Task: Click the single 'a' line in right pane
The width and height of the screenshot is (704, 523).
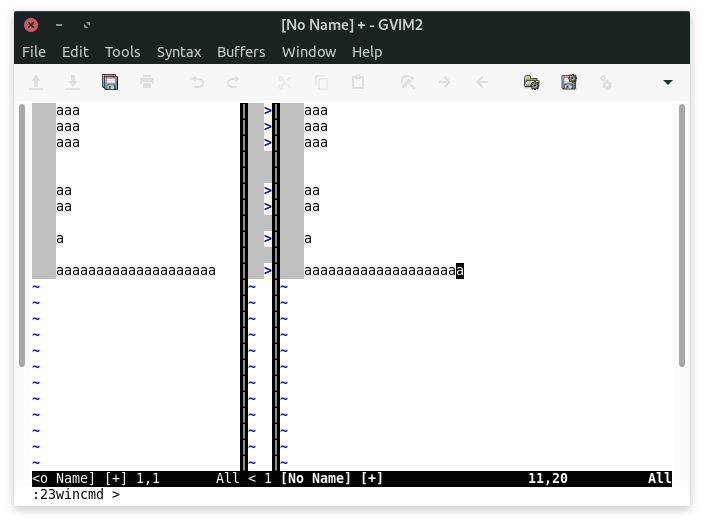Action: (308, 238)
